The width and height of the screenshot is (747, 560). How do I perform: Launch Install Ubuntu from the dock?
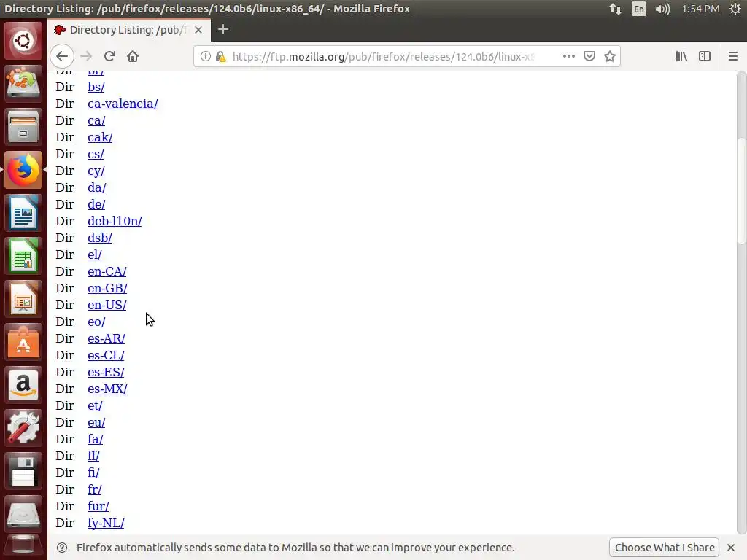pos(23,83)
